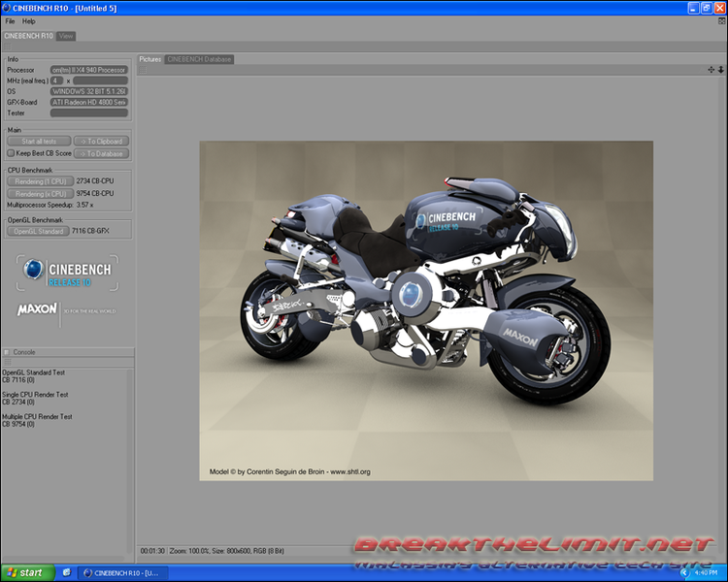Image resolution: width=728 pixels, height=582 pixels.
Task: Click the move view cross-arrows icon
Action: coord(711,70)
